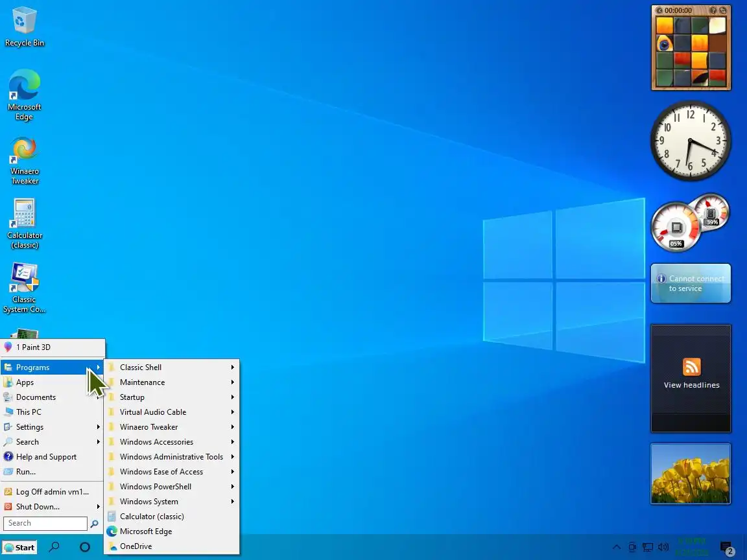The image size is (747, 560).
Task: Expand the arrow next to Windows System
Action: [233, 502]
